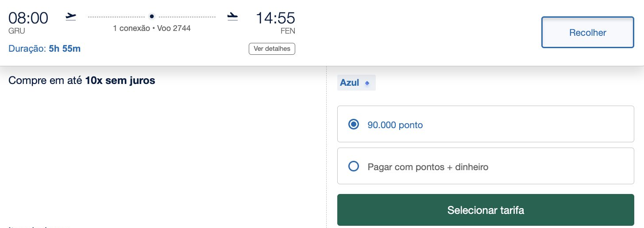Click the 08:00 departure time
This screenshot has height=228, width=644.
coord(28,18)
